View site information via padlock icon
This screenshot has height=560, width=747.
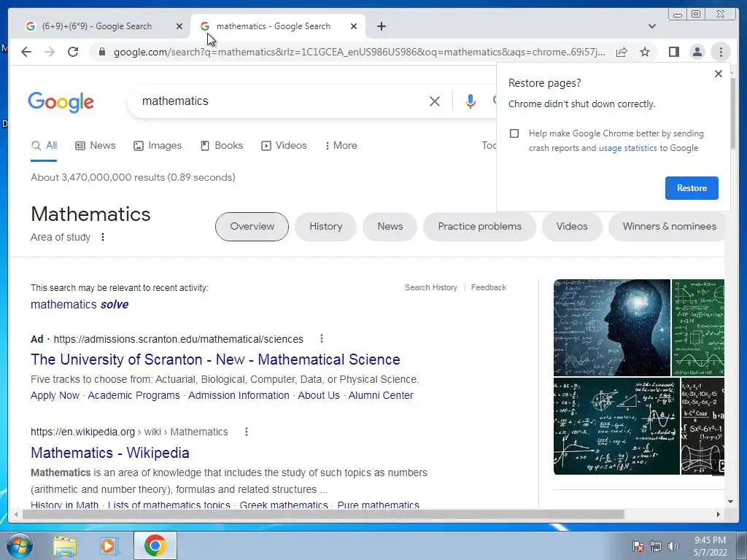click(102, 52)
